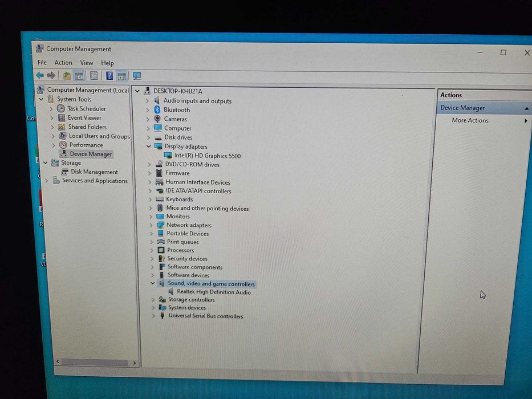Expand Audio inputs and outputs node

pos(147,101)
